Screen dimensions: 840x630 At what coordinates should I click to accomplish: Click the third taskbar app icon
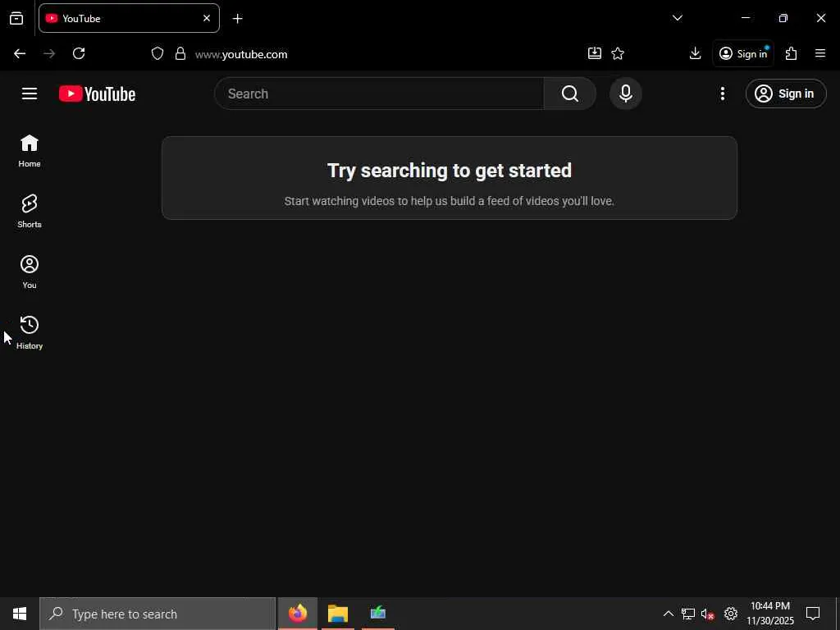(x=378, y=614)
